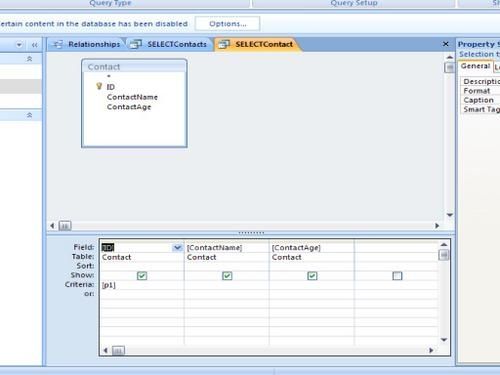This screenshot has height=375, width=500.
Task: Click the table pane right scroll arrow
Action: (437, 226)
